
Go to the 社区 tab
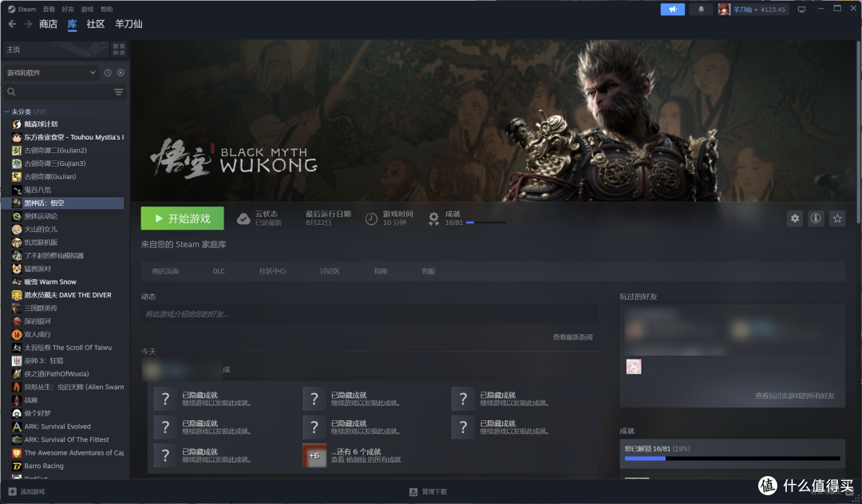tap(96, 24)
